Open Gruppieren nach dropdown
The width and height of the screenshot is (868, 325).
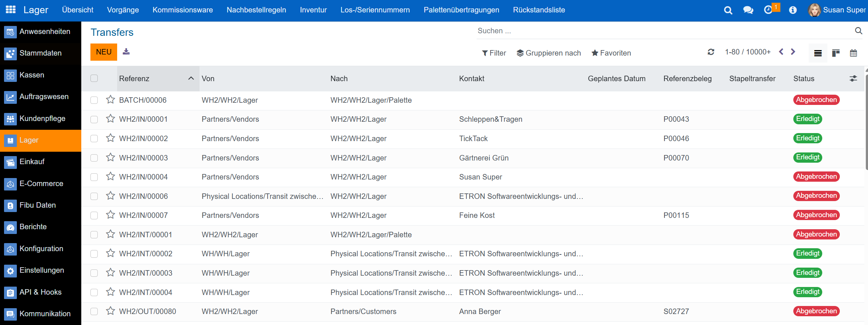tap(549, 53)
